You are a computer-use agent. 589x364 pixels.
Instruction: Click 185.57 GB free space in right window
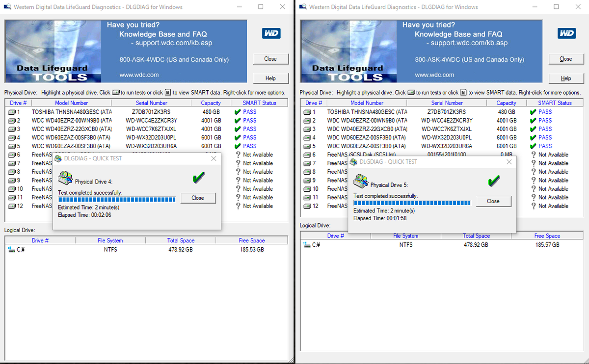(547, 244)
